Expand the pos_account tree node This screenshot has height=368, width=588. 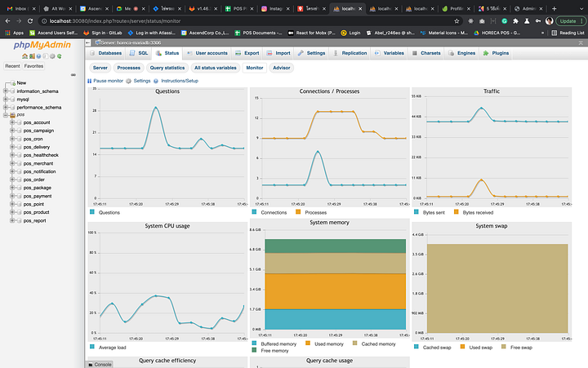pos(12,122)
